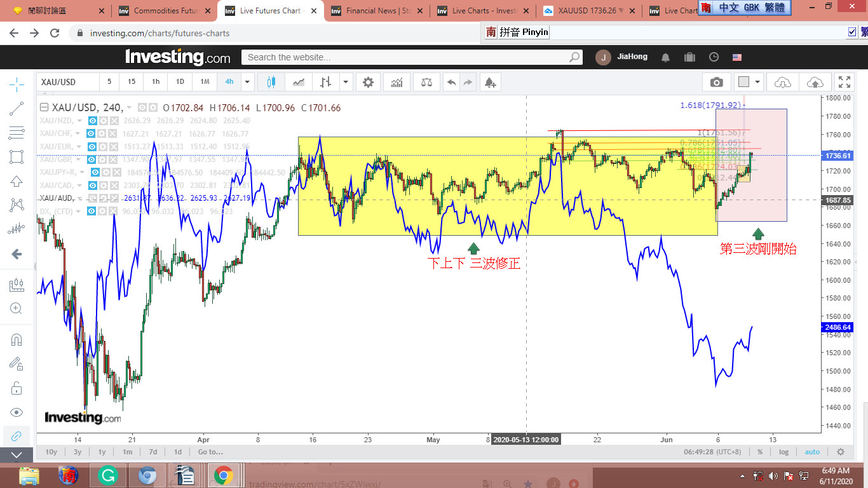Open the bar style dropdown arrow

coord(345,82)
